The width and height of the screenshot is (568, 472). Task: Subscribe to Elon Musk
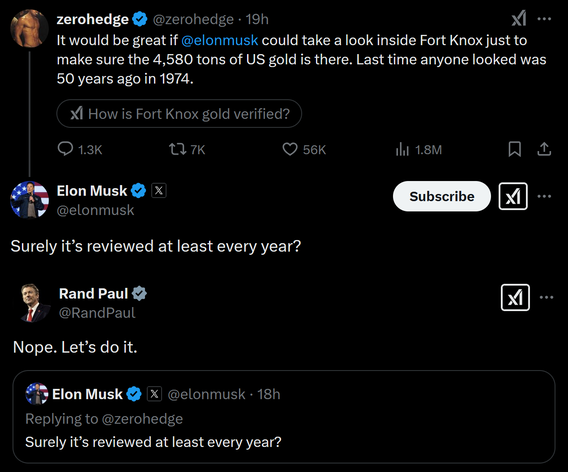[x=442, y=196]
